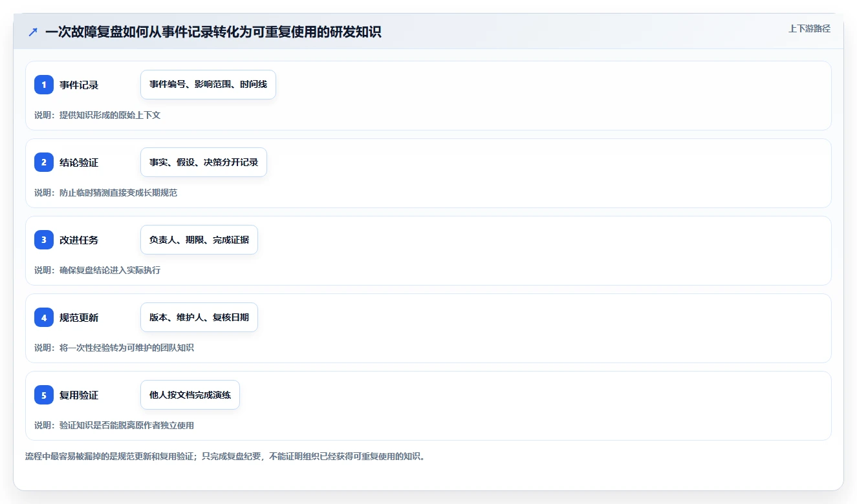This screenshot has width=857, height=504.
Task: Click the main heading 一次故障复盘如何…
Action: point(213,32)
